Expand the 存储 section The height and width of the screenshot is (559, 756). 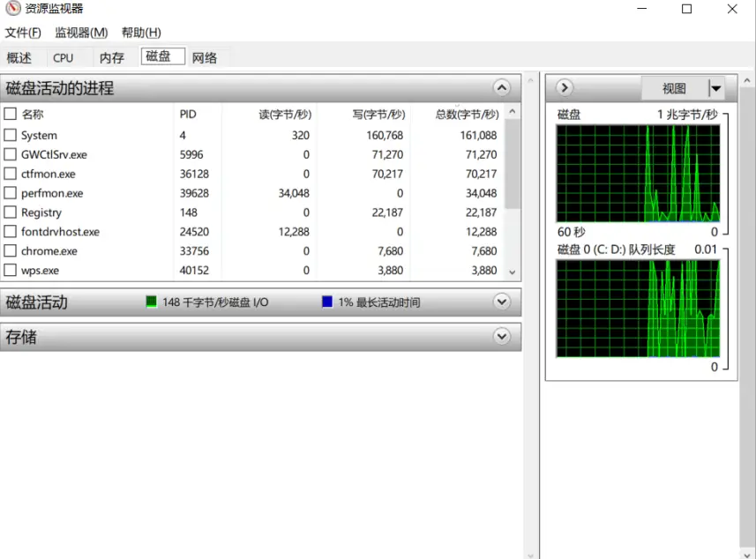(502, 336)
